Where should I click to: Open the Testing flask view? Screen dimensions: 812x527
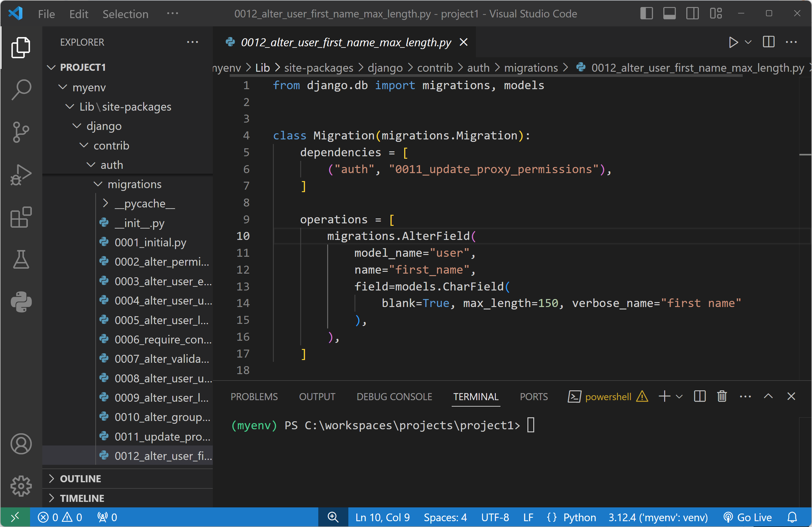pos(21,260)
